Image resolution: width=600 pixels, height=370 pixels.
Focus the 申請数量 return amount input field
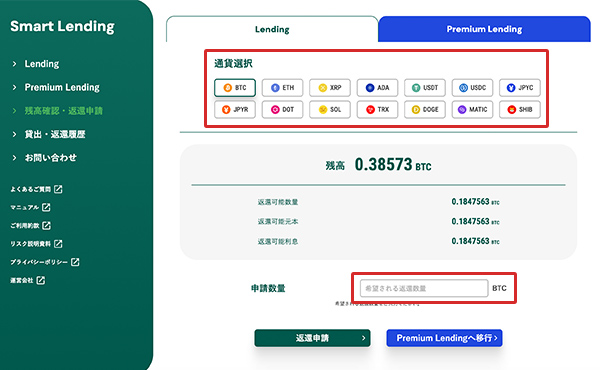click(424, 288)
